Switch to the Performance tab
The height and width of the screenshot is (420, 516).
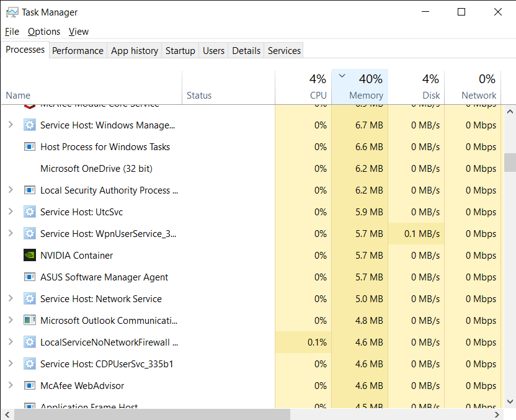pos(78,51)
